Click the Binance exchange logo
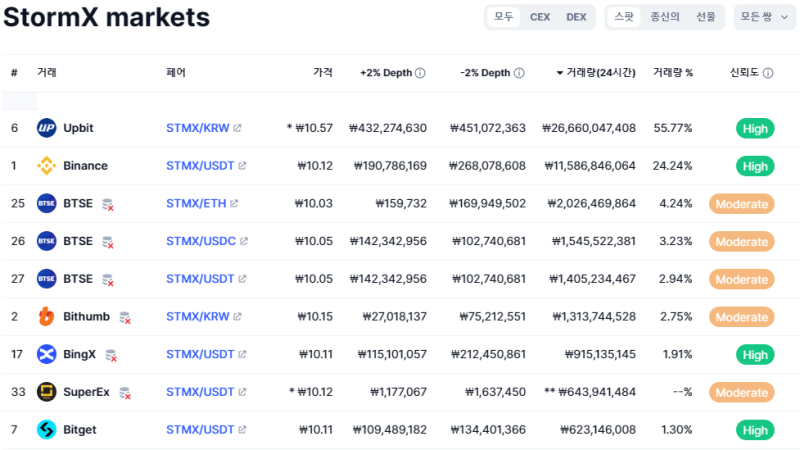800x450 pixels. [46, 166]
